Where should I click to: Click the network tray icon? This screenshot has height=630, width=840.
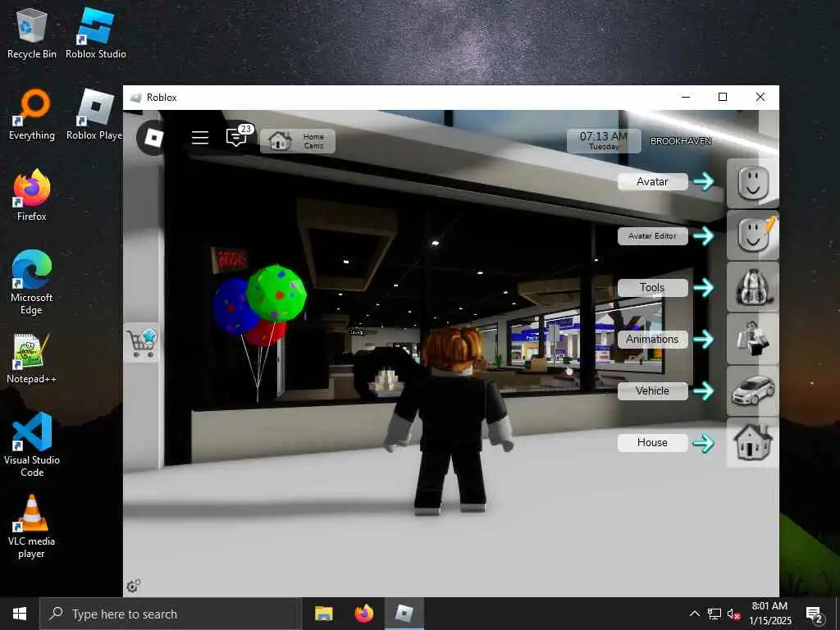[714, 614]
